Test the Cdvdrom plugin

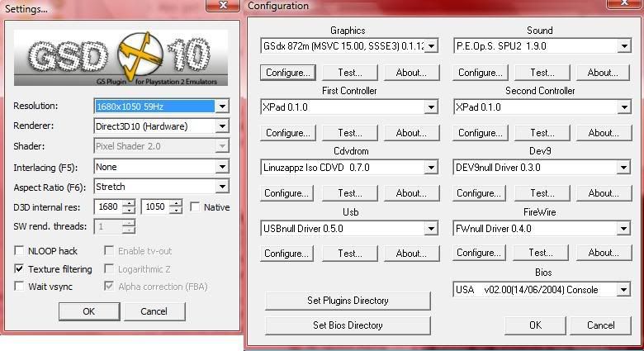tap(350, 193)
